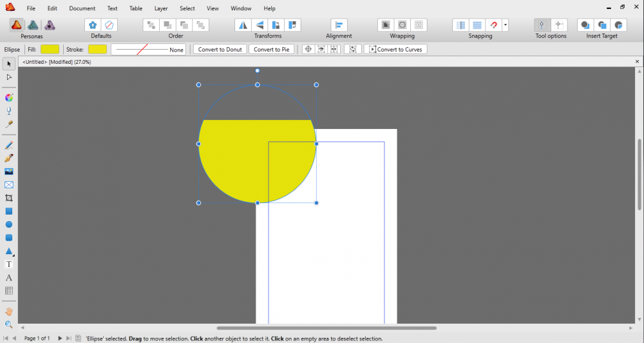
Task: Open the Document menu
Action: [x=82, y=8]
